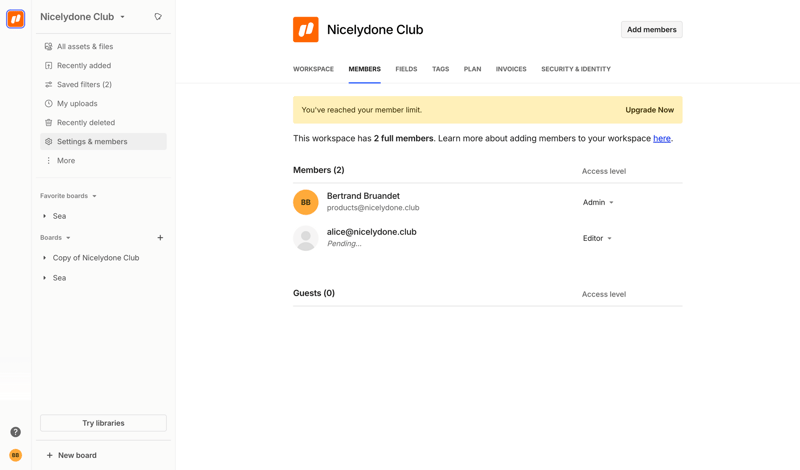Change Editor access level for alice
The width and height of the screenshot is (800, 470).
pos(597,239)
